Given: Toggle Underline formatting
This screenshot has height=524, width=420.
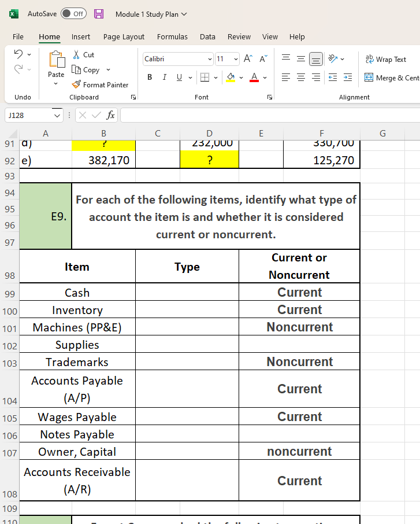Looking at the screenshot, I should point(179,77).
